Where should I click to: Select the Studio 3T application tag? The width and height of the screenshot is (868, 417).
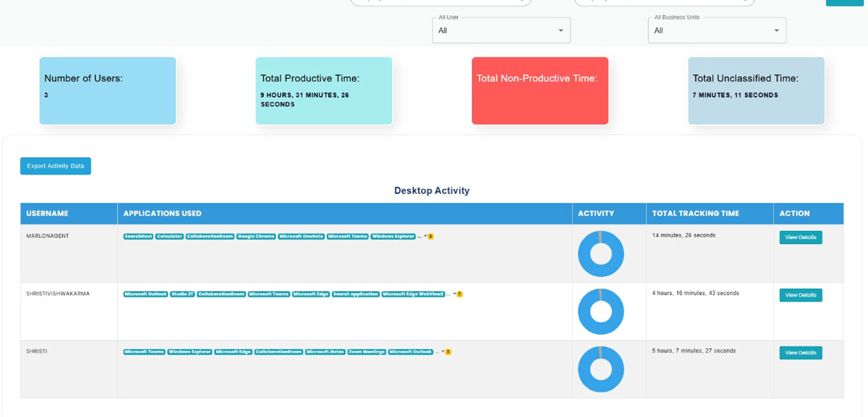click(182, 295)
